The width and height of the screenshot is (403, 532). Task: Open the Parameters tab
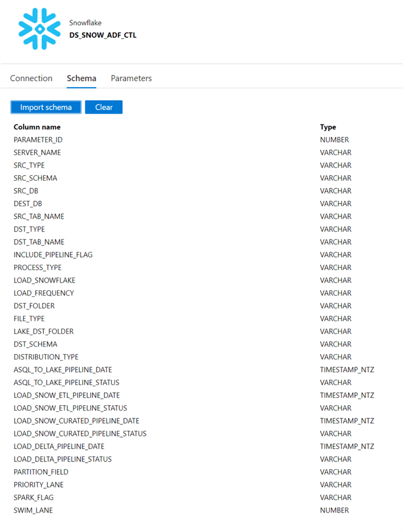click(x=131, y=78)
